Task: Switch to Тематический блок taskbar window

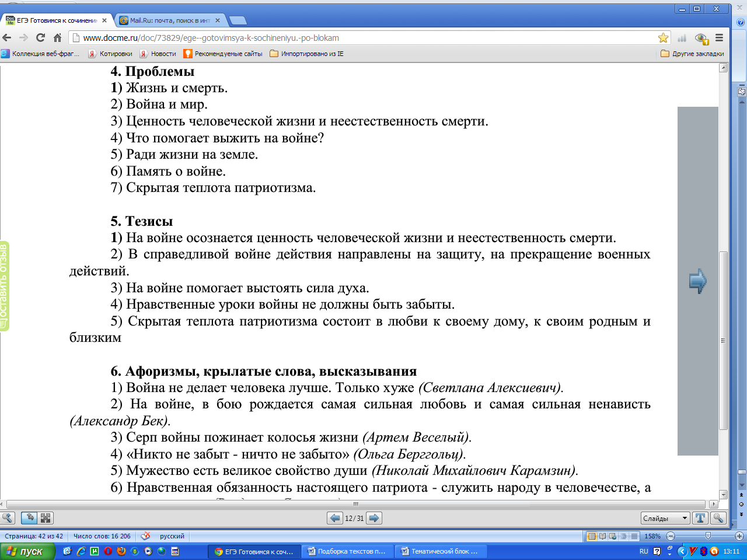Action: click(x=441, y=551)
